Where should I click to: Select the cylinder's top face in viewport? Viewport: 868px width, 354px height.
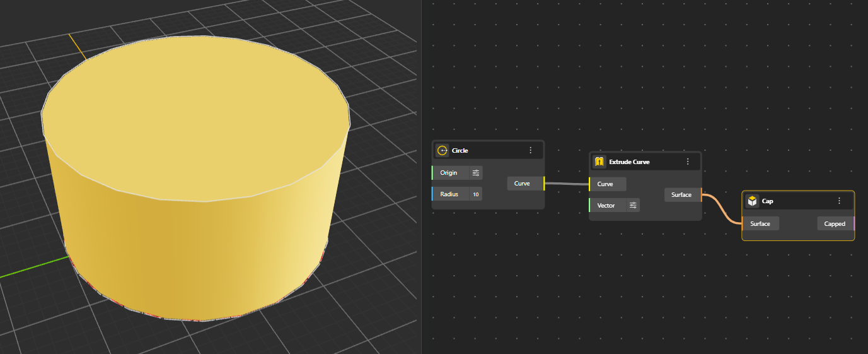195,117
